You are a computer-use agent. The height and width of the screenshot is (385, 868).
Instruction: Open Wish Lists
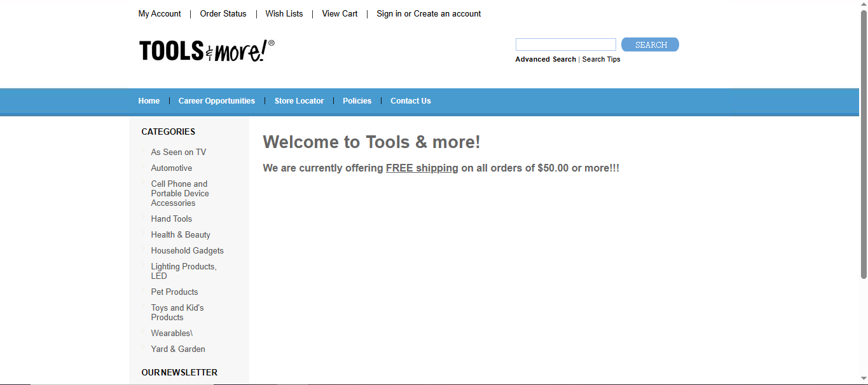pos(284,13)
